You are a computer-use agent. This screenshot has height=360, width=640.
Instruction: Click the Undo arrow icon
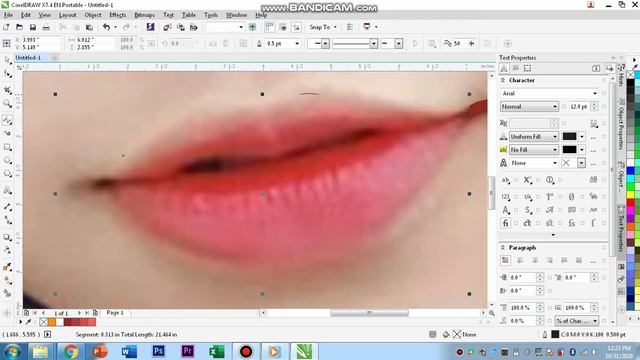pos(107,27)
